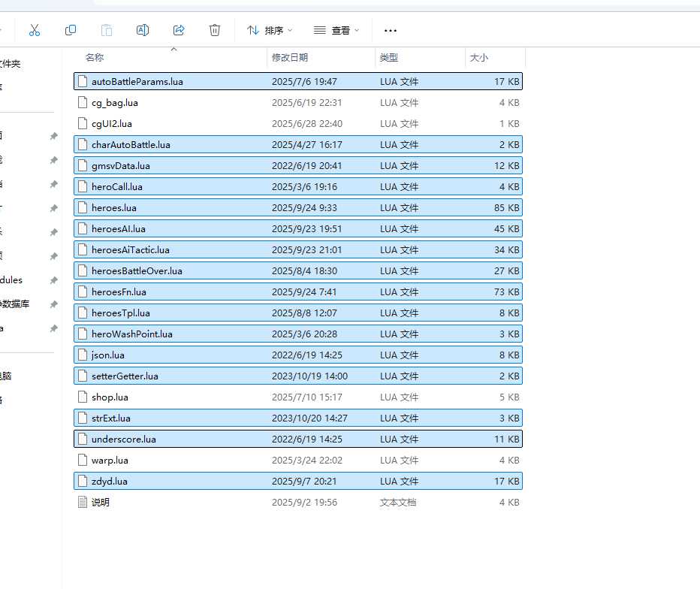The image size is (700, 589).
Task: Open the three-dot more options menu
Action: click(390, 30)
